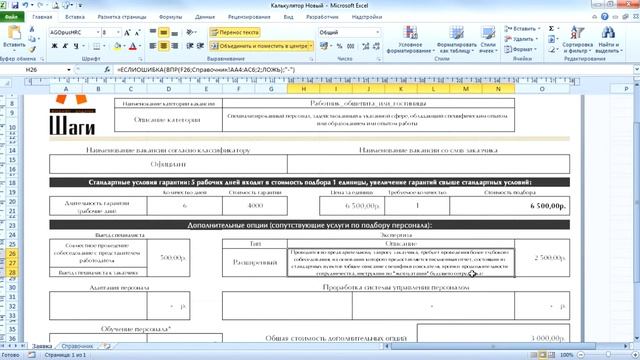Expand the Name Box dropdown arrow

point(69,70)
